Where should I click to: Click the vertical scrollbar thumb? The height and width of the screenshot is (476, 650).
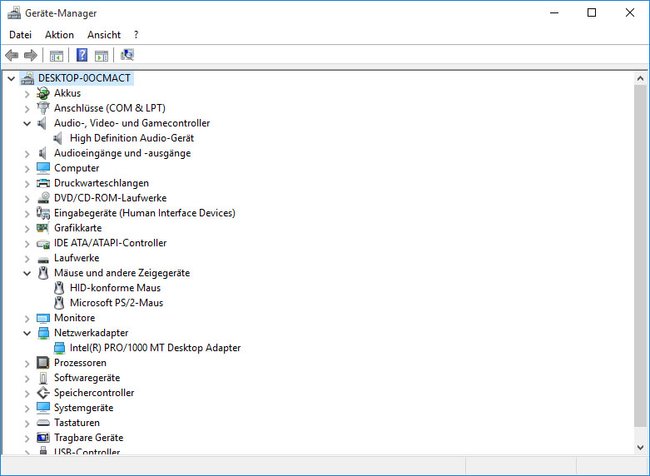tap(640, 255)
